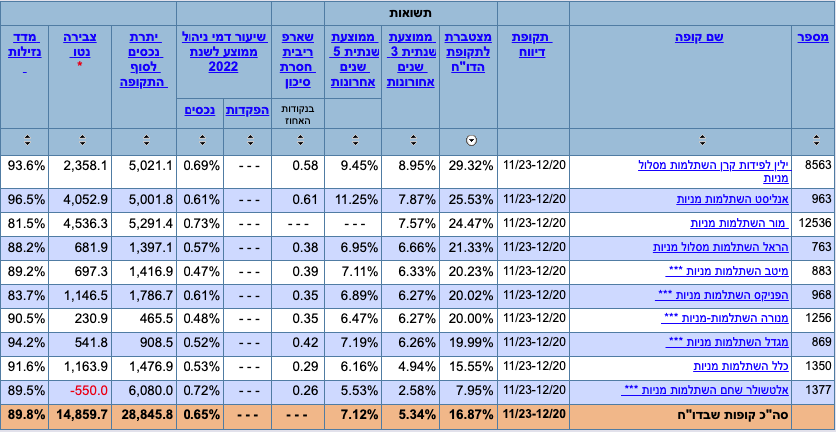
Task: Open נכסים sub-header link
Action: click(x=200, y=110)
